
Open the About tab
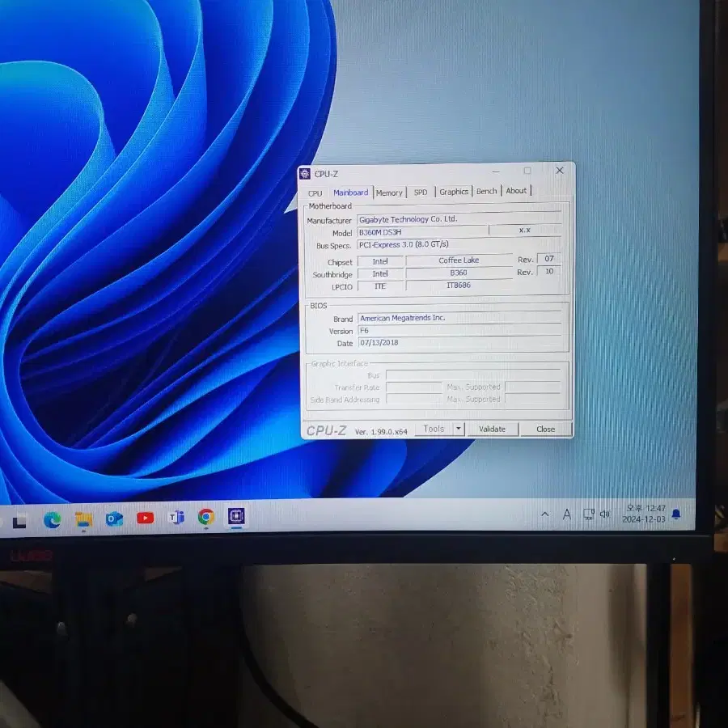[516, 191]
